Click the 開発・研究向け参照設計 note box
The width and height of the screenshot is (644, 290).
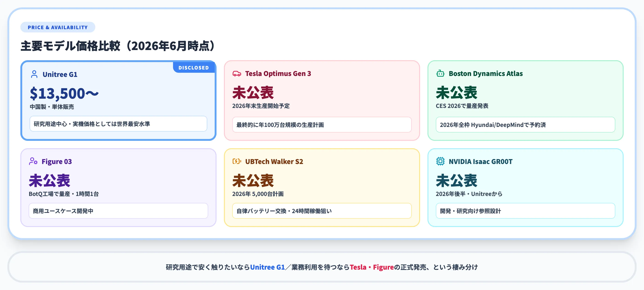pyautogui.click(x=525, y=211)
